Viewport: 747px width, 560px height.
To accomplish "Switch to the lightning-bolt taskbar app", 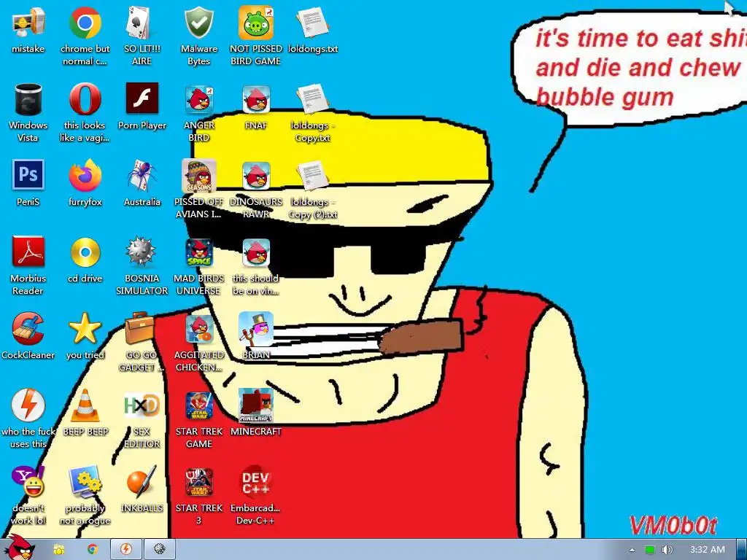I will pos(126,550).
